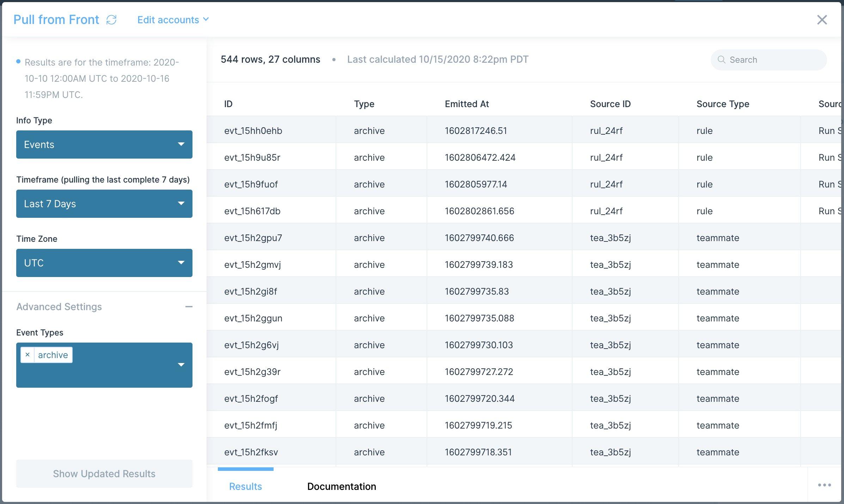
Task: Click the Emitted At column header
Action: click(467, 104)
